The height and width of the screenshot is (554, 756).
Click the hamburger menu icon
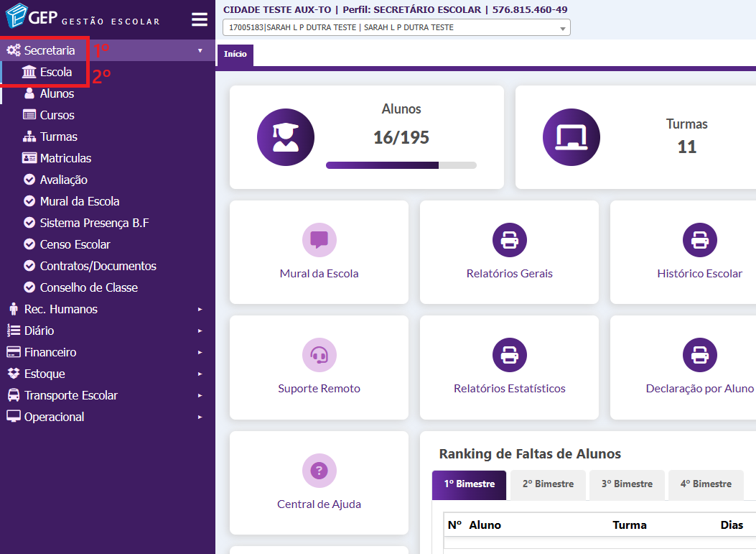click(199, 19)
